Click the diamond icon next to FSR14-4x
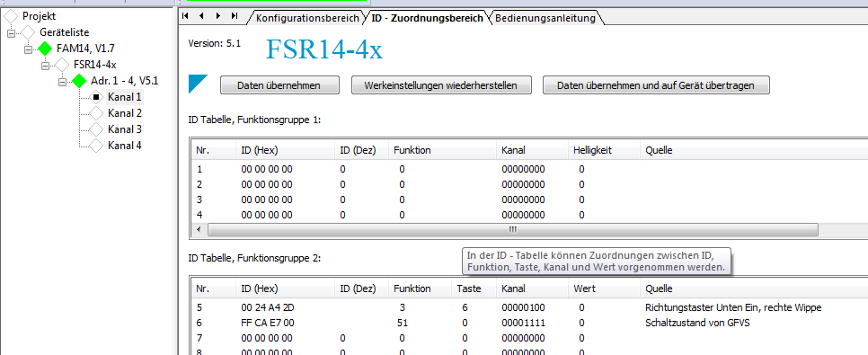Image resolution: width=868 pixels, height=355 pixels. tap(62, 65)
